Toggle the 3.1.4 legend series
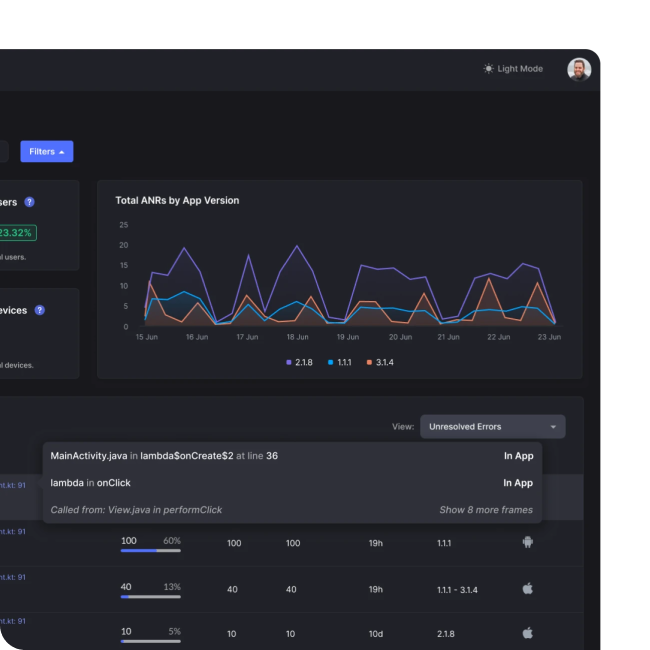Screen dimensions: 650x650 pyautogui.click(x=380, y=362)
